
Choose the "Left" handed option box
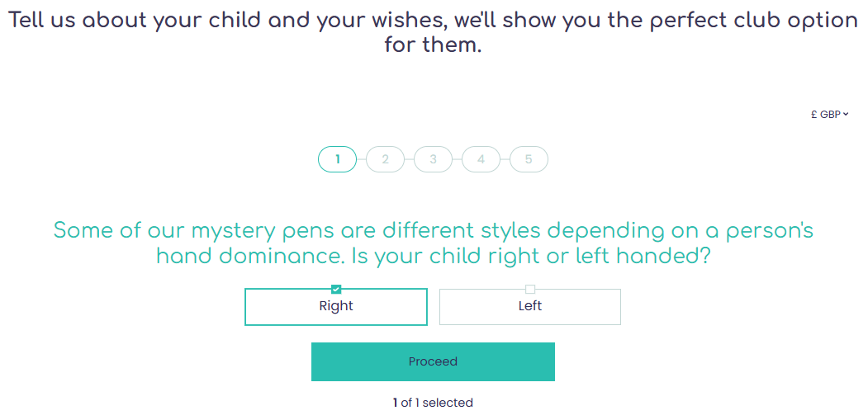pyautogui.click(x=529, y=307)
